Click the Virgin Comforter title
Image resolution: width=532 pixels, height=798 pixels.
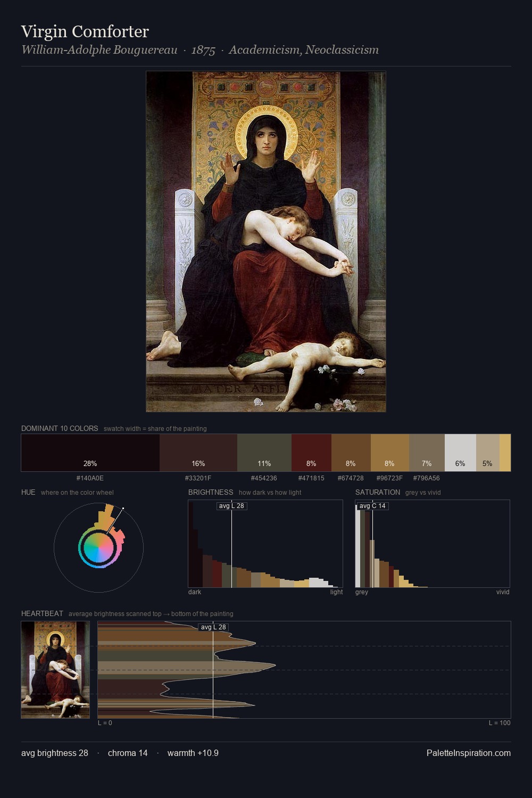[85, 31]
